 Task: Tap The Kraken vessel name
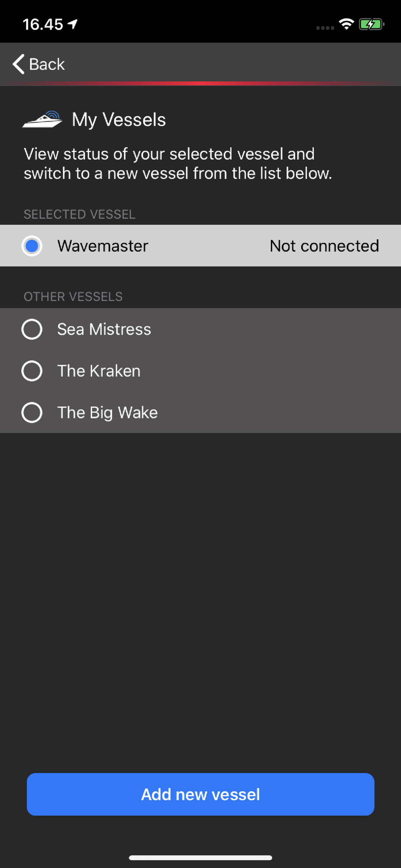pos(99,371)
